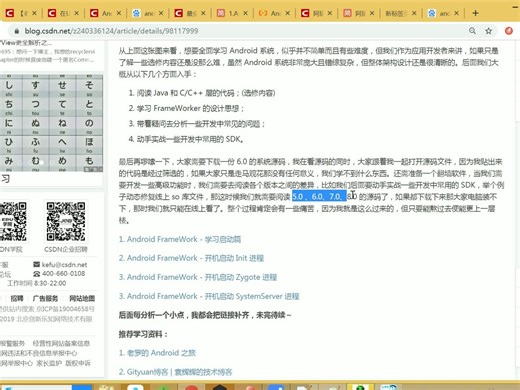Open the red extension icon
The image size is (520, 390).
[509, 31]
